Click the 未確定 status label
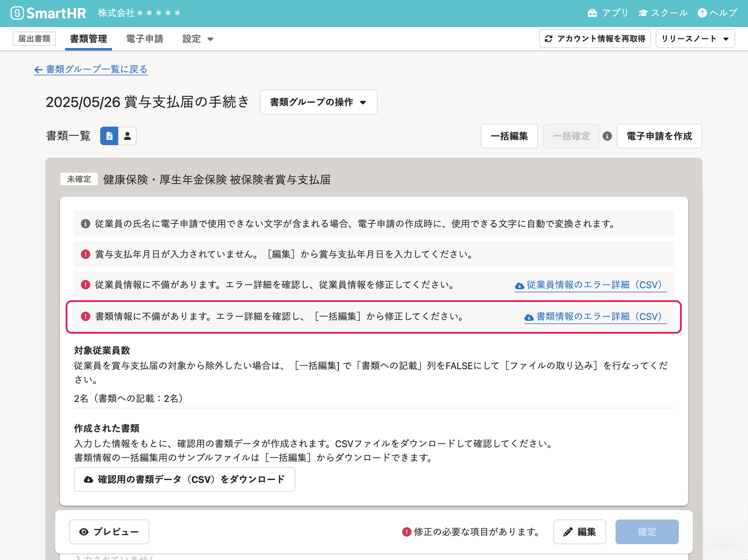 point(79,179)
